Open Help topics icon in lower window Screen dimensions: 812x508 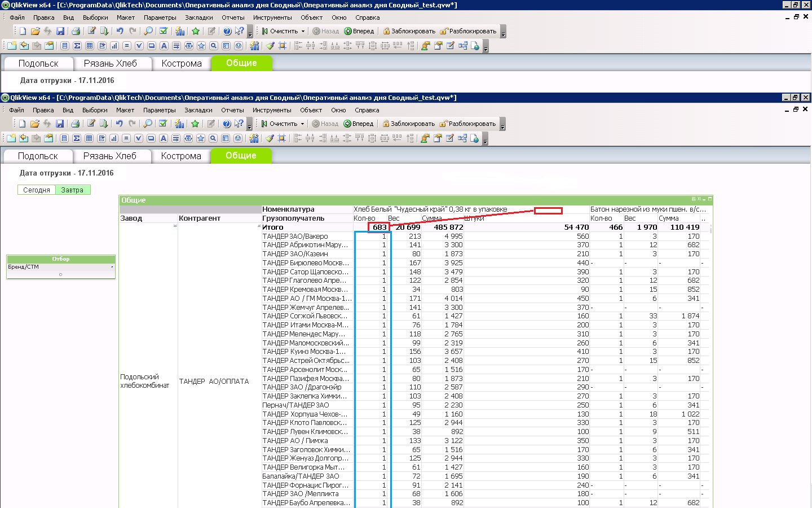(227, 124)
